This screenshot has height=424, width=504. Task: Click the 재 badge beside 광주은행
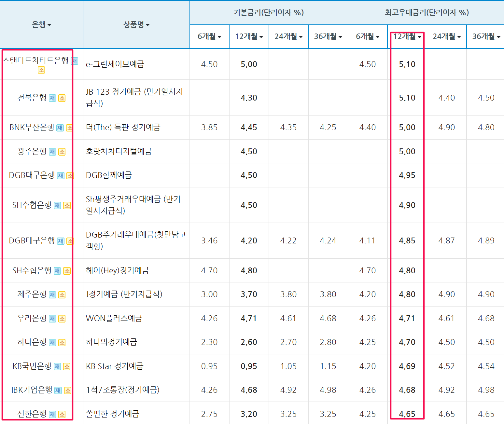coord(52,152)
